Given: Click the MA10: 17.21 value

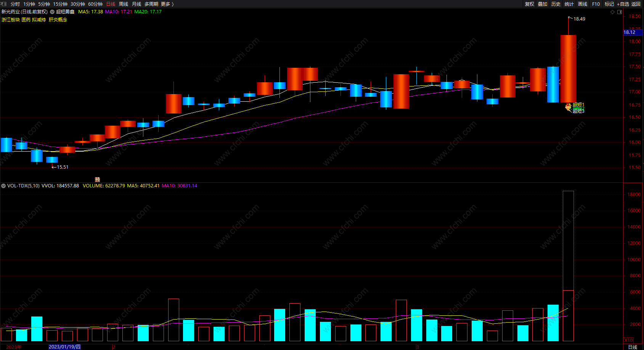Looking at the screenshot, I should (x=119, y=12).
